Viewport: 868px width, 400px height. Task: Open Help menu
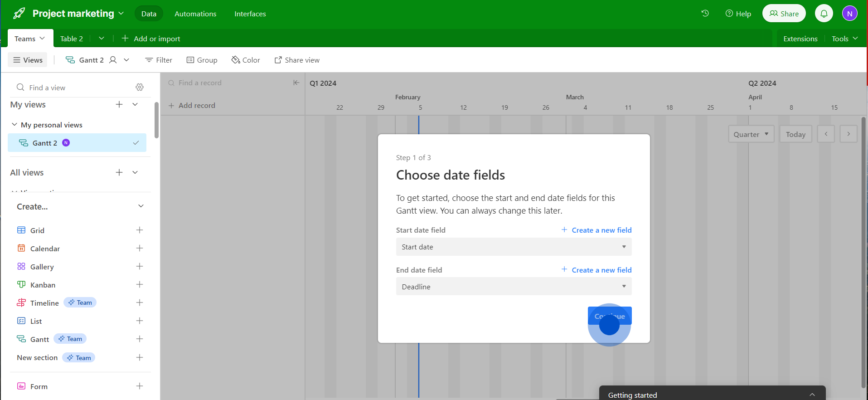click(x=738, y=14)
